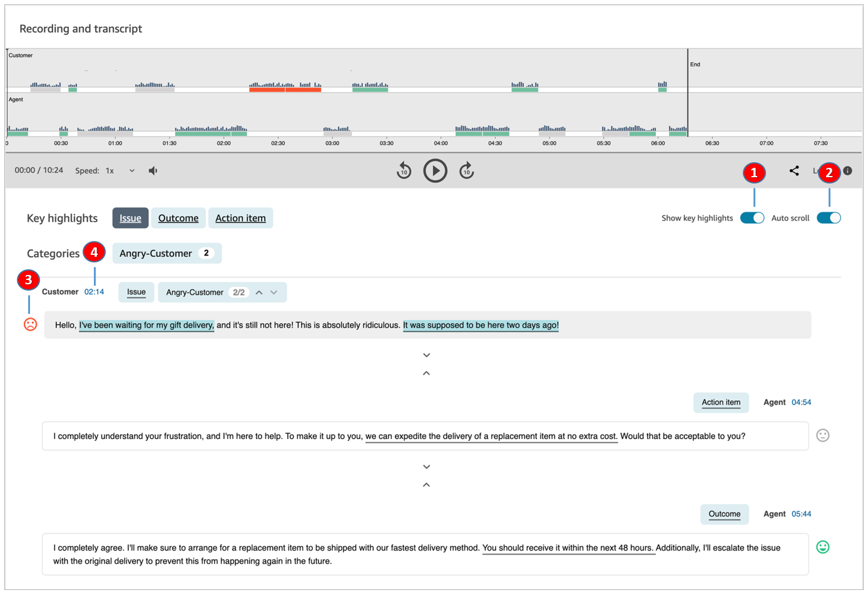The height and width of the screenshot is (595, 868).
Task: Click the red customer segment on waveform
Action: click(x=285, y=90)
